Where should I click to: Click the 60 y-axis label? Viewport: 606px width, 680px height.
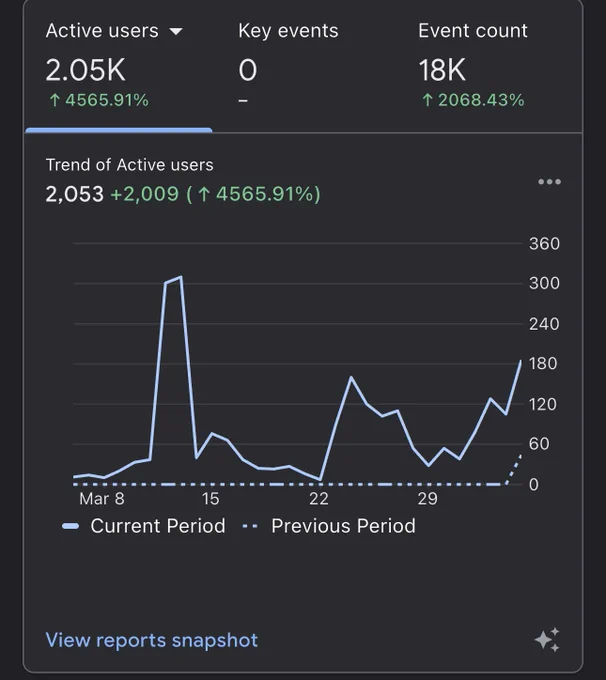(539, 444)
